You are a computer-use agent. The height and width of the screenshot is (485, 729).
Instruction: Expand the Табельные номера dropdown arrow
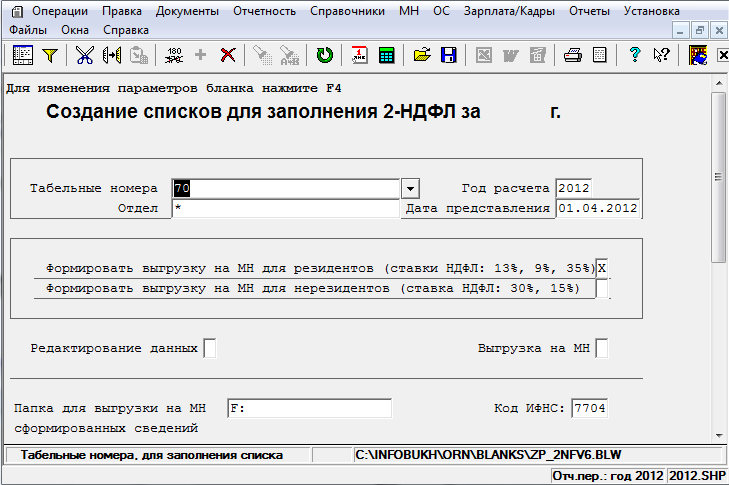[409, 188]
